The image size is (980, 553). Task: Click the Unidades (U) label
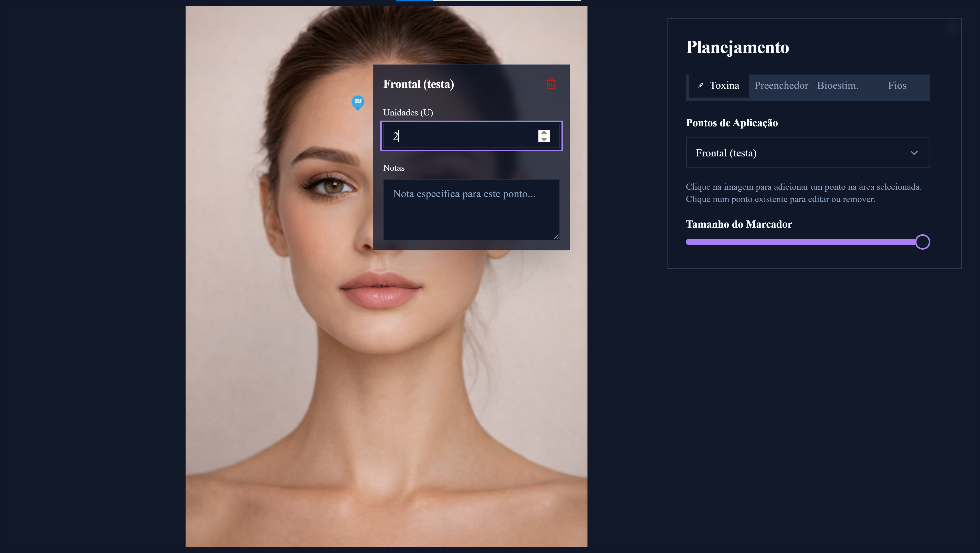[x=408, y=113]
